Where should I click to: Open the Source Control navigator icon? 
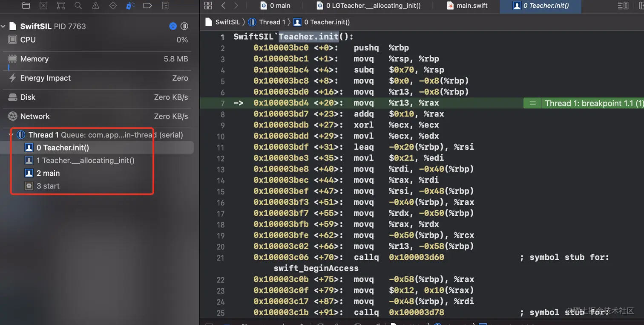(43, 6)
